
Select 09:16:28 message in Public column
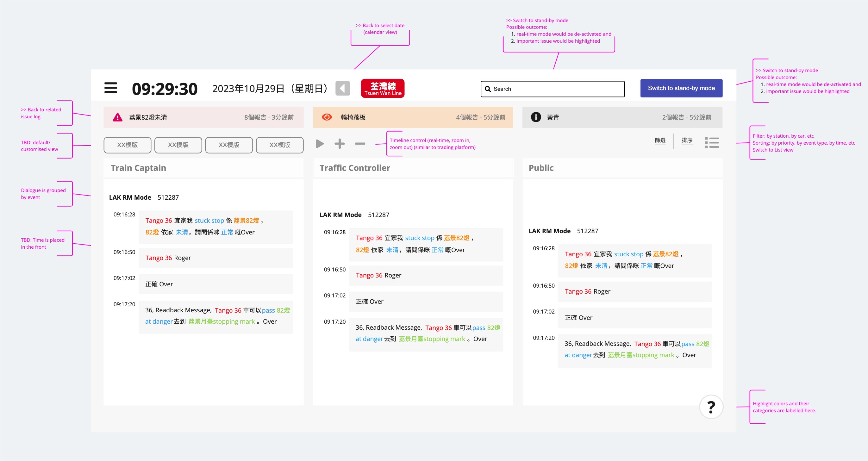(635, 261)
